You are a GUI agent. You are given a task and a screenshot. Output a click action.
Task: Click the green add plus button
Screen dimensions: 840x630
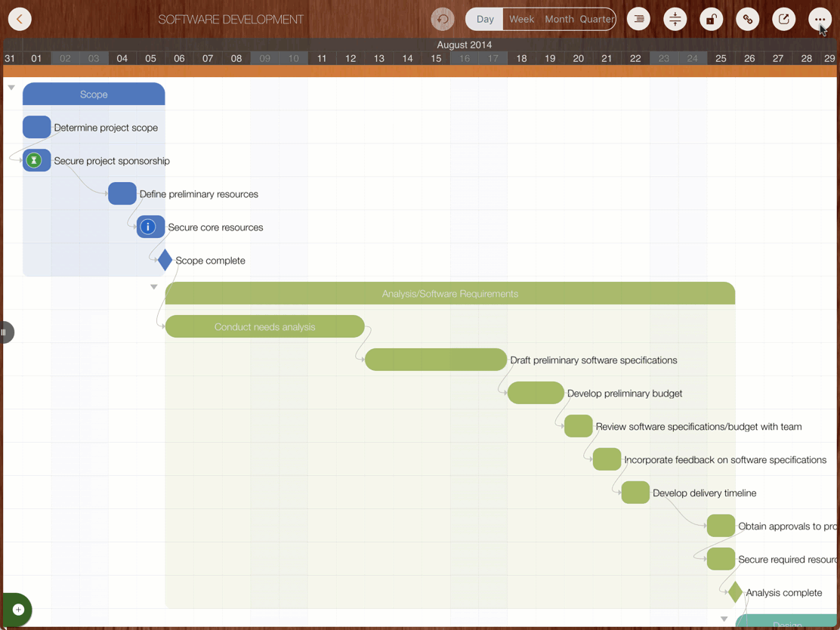tap(18, 610)
